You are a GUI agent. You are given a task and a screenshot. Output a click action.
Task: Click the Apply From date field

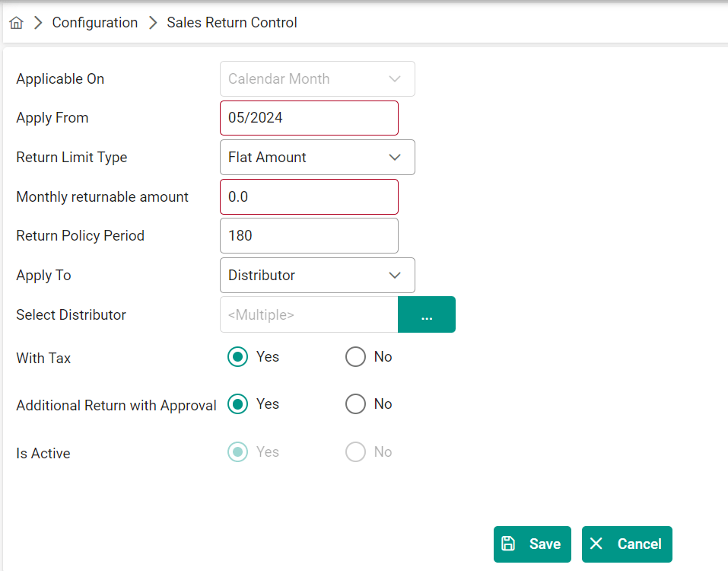coord(309,118)
